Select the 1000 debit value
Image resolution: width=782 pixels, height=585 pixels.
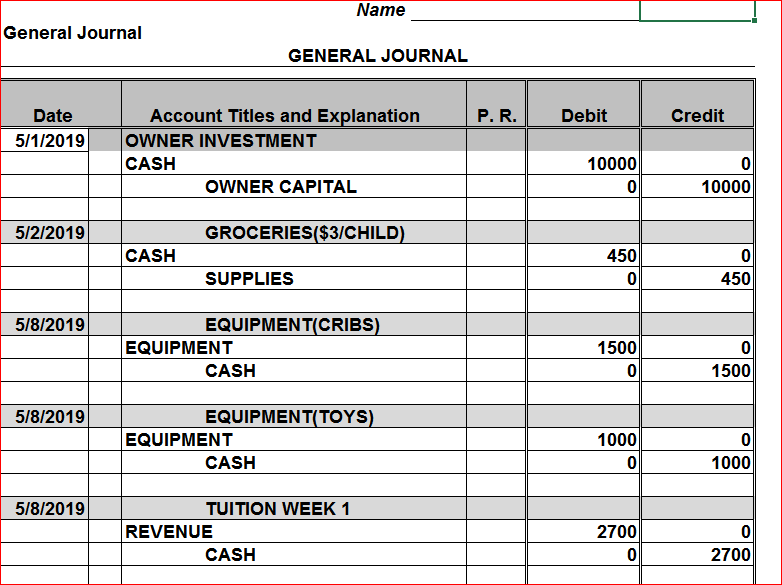[x=584, y=439]
